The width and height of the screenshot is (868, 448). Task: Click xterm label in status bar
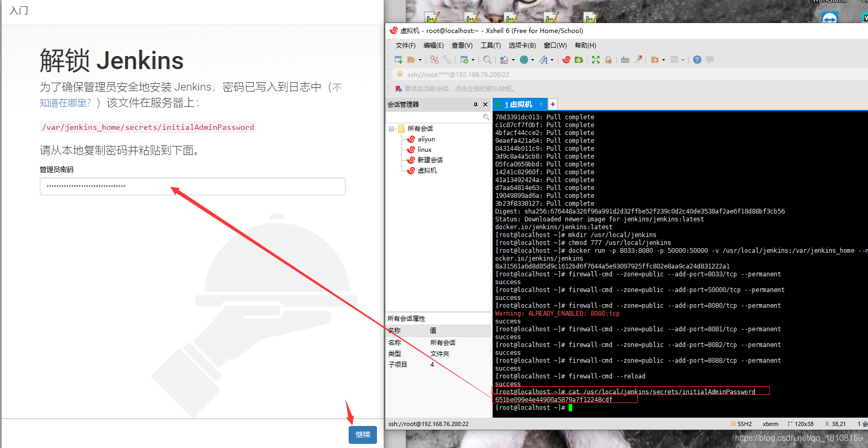[770, 424]
